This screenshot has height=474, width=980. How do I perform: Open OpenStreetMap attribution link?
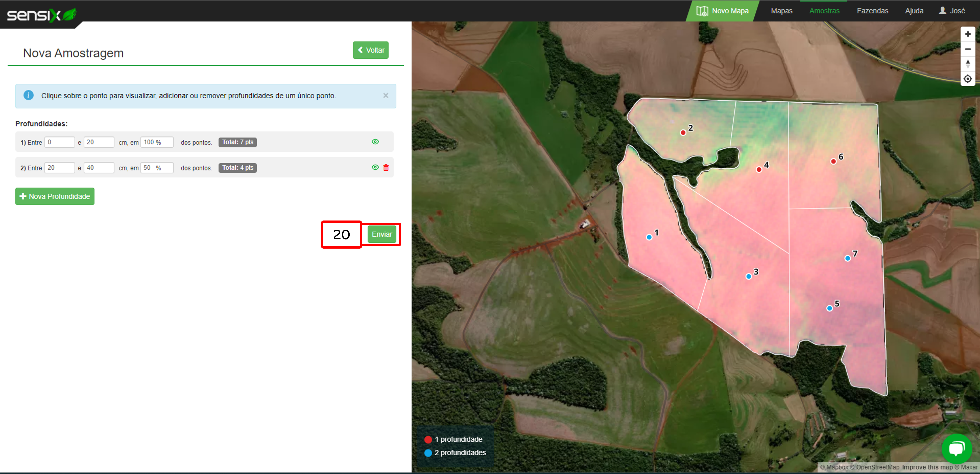click(875, 468)
